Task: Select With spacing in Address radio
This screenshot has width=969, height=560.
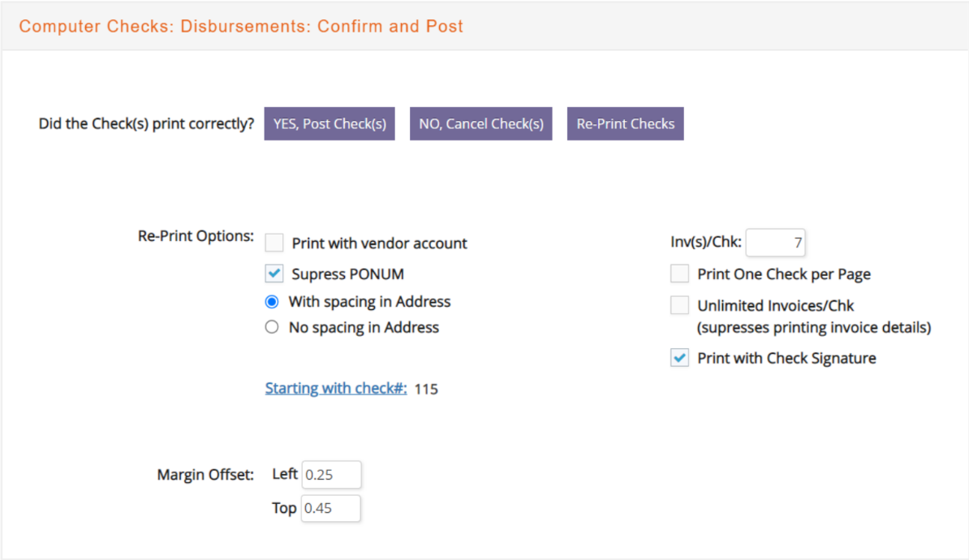Action: click(272, 302)
